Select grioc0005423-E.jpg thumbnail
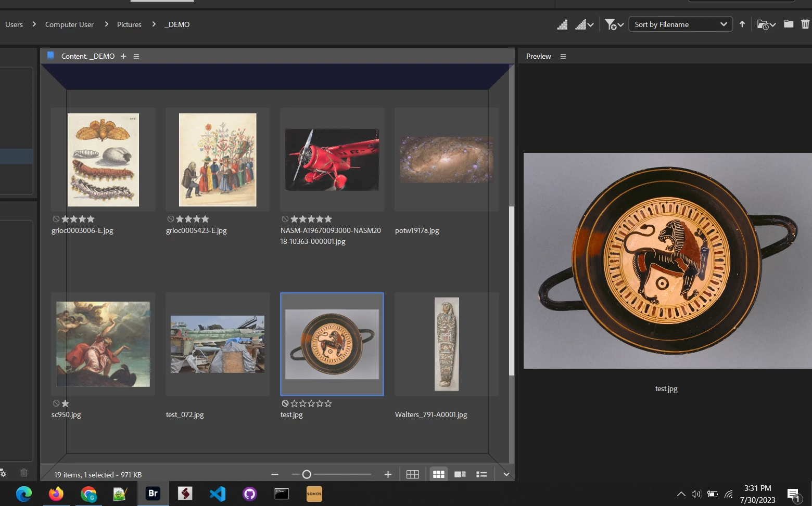812x506 pixels. point(218,160)
